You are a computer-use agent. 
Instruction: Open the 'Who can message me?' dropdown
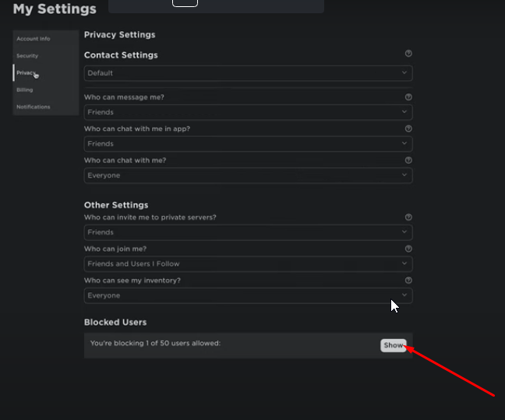click(248, 112)
